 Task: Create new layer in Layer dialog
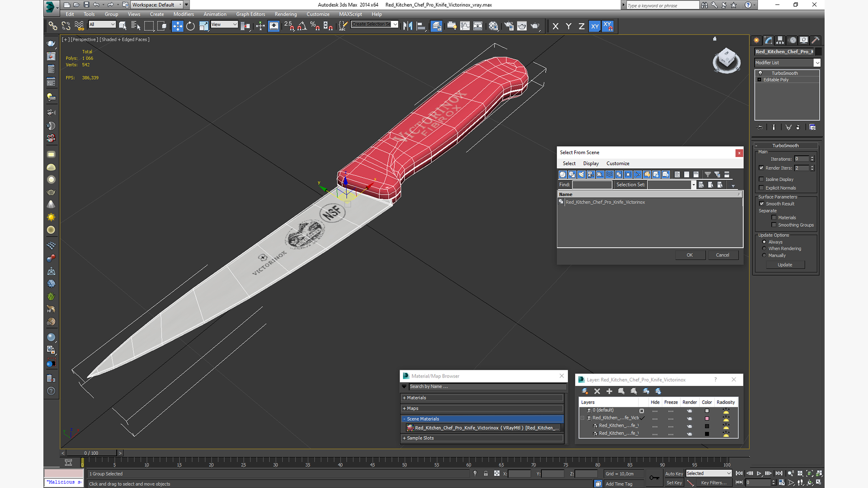pos(585,391)
